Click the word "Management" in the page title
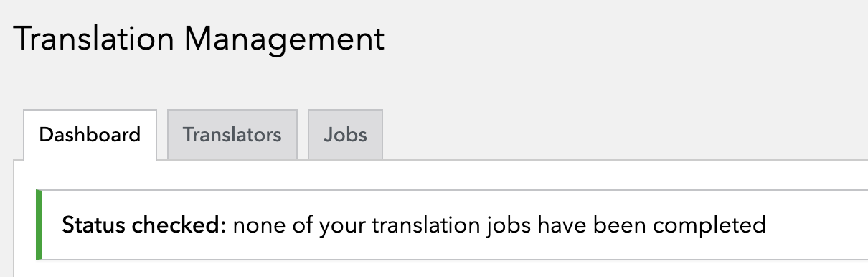Image resolution: width=868 pixels, height=277 pixels. [285, 39]
